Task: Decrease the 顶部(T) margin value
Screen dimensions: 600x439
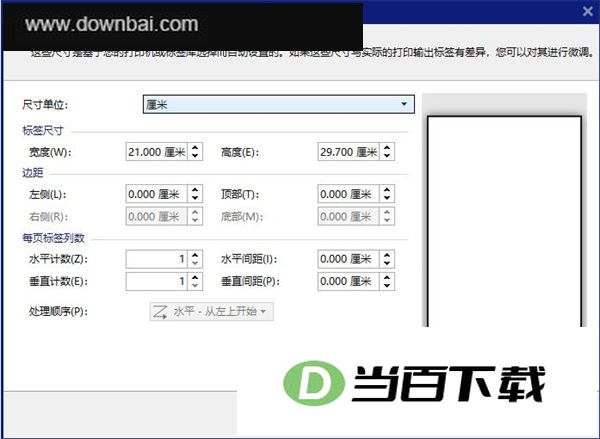Action: [387, 198]
